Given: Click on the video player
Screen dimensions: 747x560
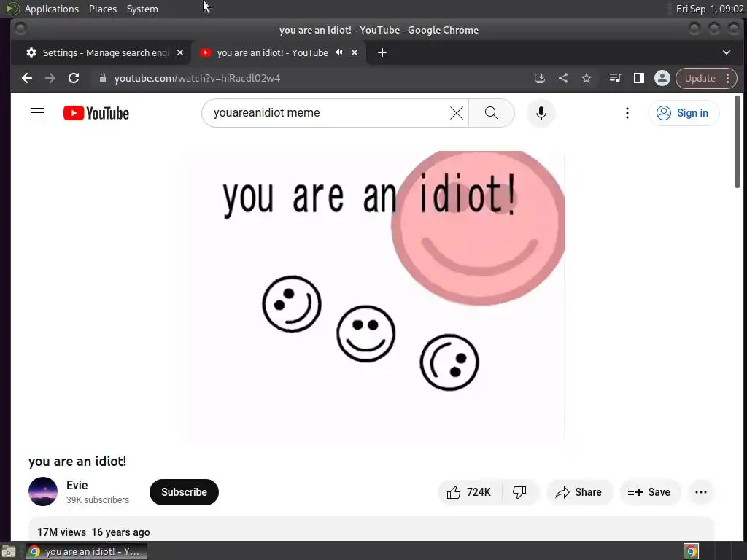Looking at the screenshot, I should click(371, 296).
